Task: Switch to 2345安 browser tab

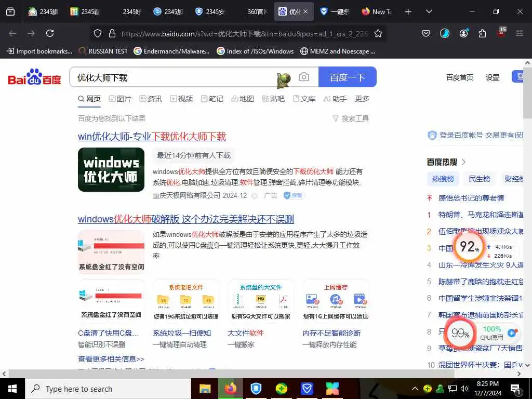Action: [x=210, y=11]
